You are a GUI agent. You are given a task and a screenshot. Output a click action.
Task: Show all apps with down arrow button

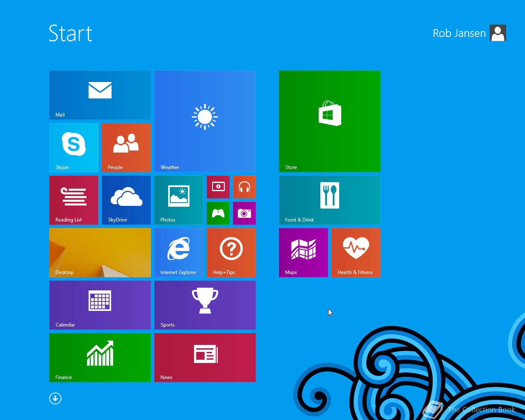tap(55, 398)
